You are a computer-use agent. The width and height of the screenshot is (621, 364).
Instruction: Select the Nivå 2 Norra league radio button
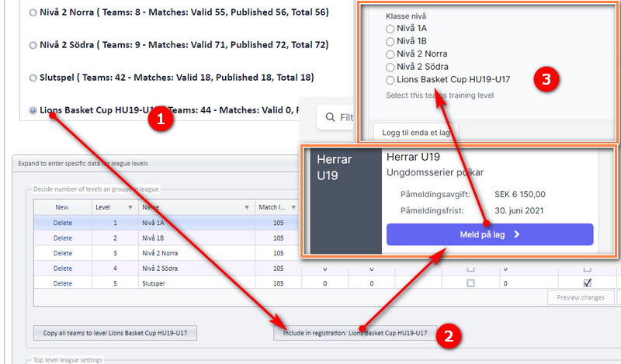pos(33,12)
